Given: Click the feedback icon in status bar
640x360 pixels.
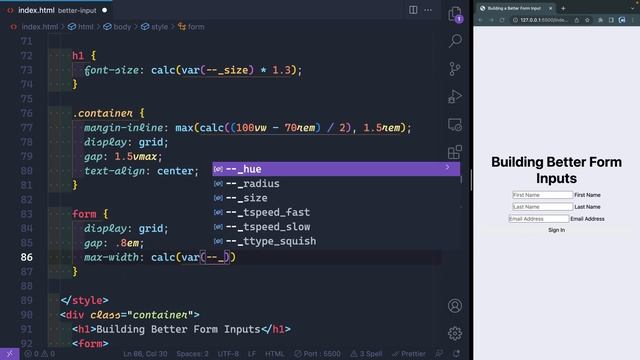Looking at the screenshot, I should click(439, 354).
